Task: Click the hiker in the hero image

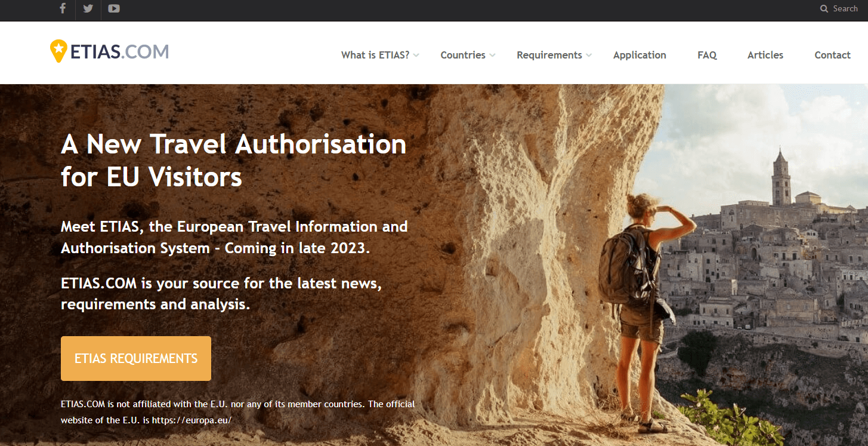Action: click(x=646, y=310)
